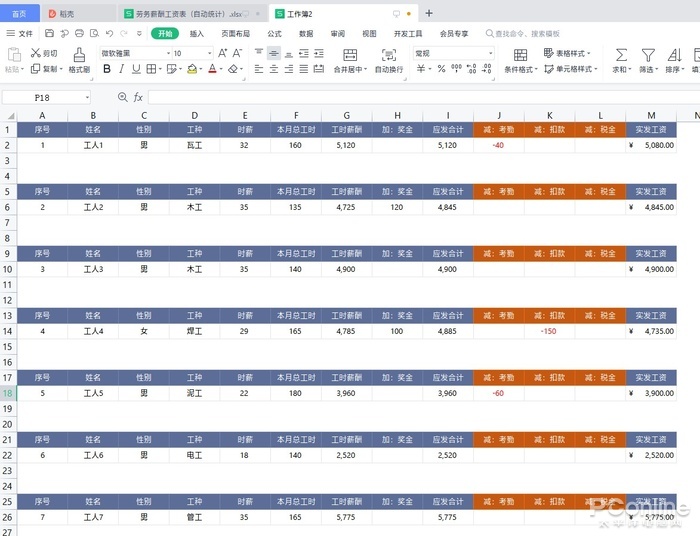Expand the 合并居中 merge options

366,69
